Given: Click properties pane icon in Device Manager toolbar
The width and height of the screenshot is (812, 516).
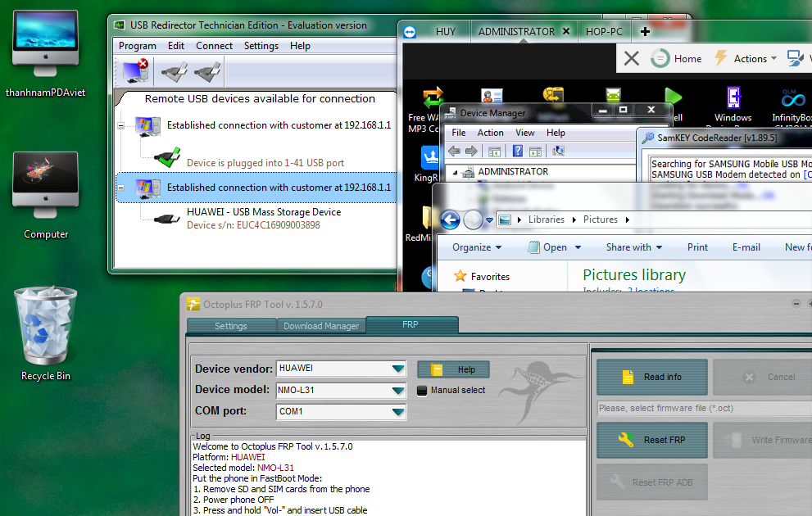Looking at the screenshot, I should [x=536, y=152].
